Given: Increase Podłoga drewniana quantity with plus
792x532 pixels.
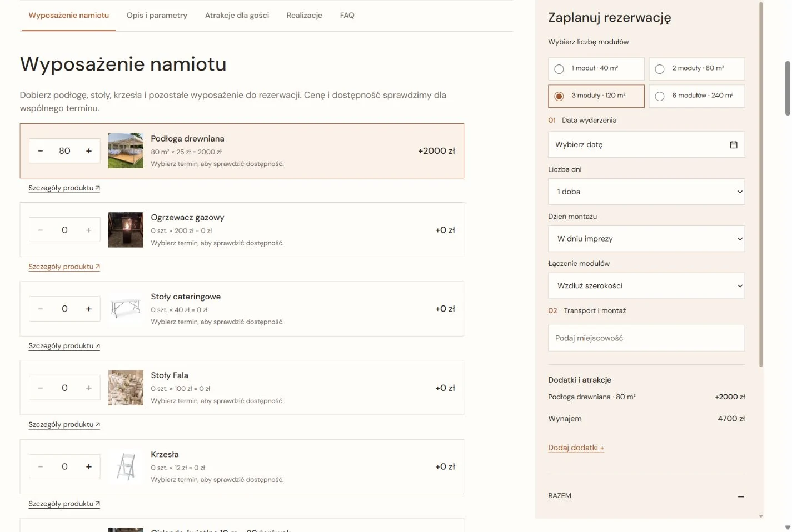Looking at the screenshot, I should [x=89, y=151].
